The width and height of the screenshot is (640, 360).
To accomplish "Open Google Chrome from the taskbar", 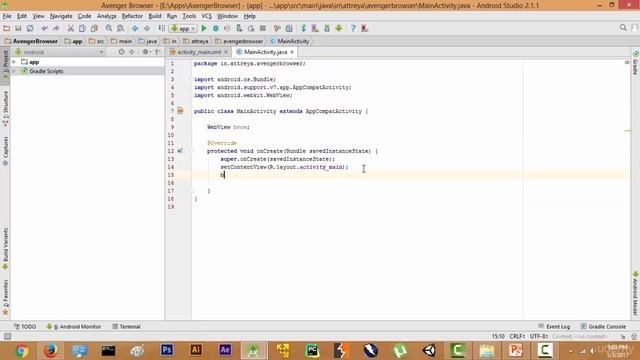I will coord(22,351).
